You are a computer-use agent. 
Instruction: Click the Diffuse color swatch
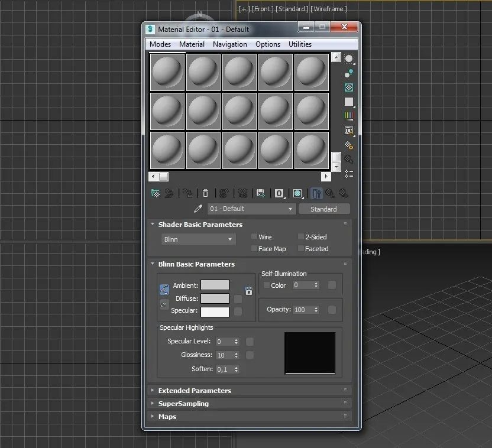click(215, 298)
